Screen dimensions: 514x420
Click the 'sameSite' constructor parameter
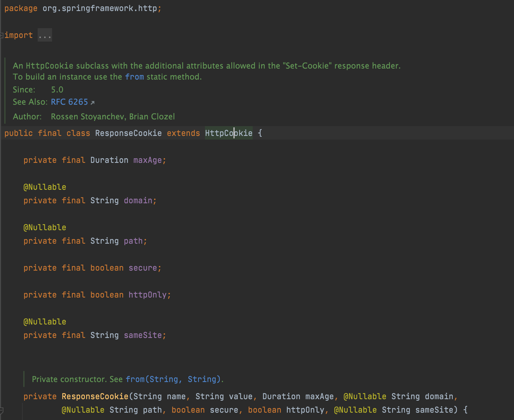(434, 410)
